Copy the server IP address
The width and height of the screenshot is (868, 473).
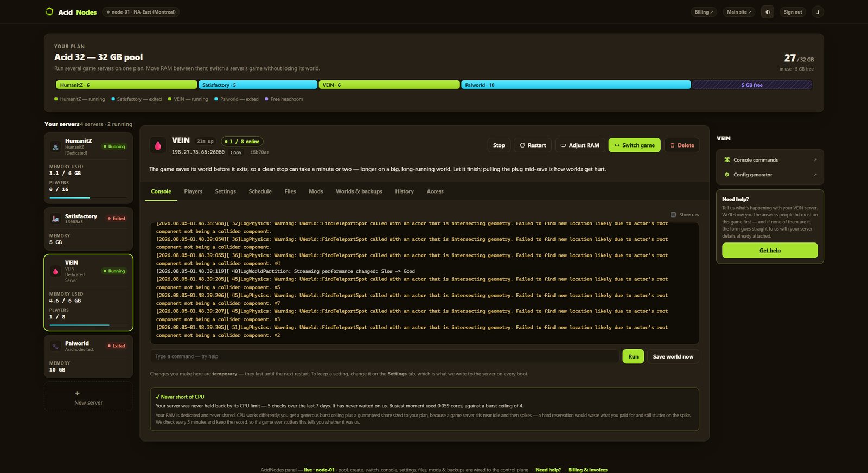click(x=235, y=152)
